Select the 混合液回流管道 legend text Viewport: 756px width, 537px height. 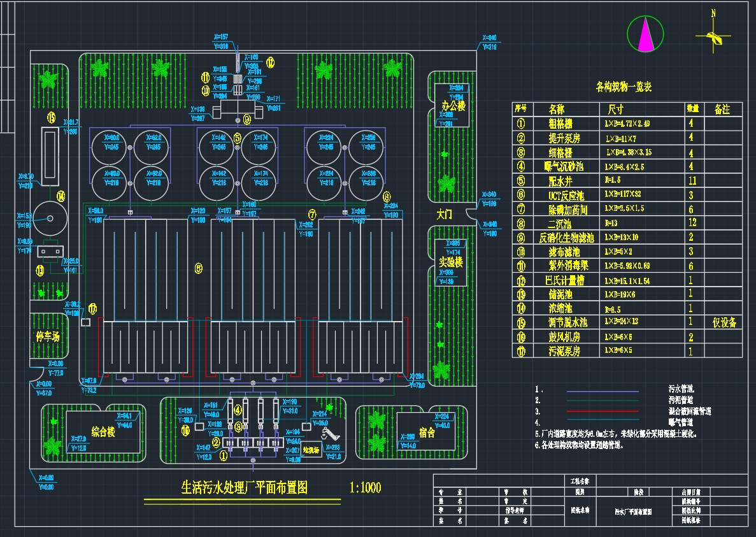(690, 411)
